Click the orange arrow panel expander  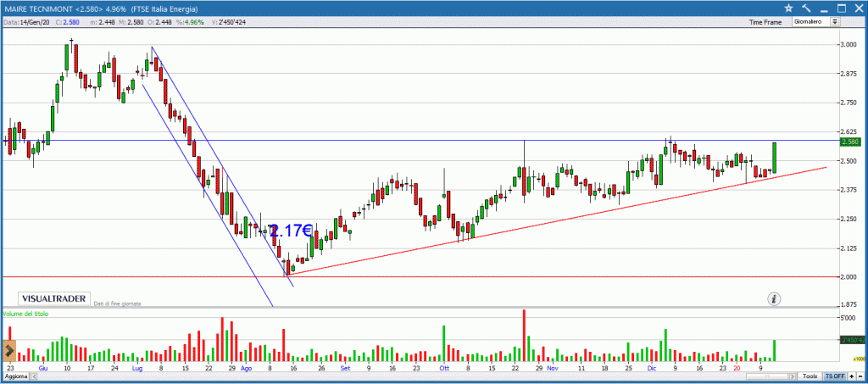[x=8, y=351]
